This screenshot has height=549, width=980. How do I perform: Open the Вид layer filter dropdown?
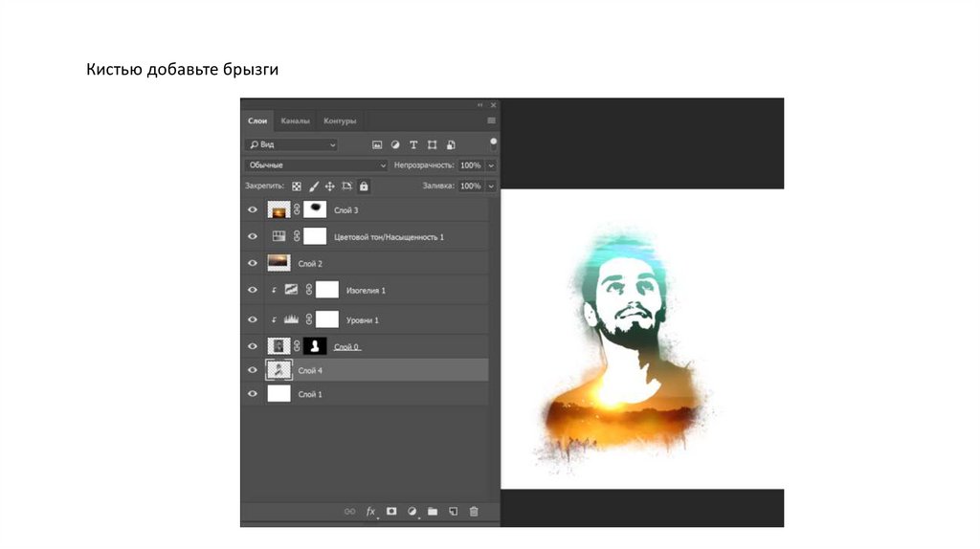(x=292, y=144)
